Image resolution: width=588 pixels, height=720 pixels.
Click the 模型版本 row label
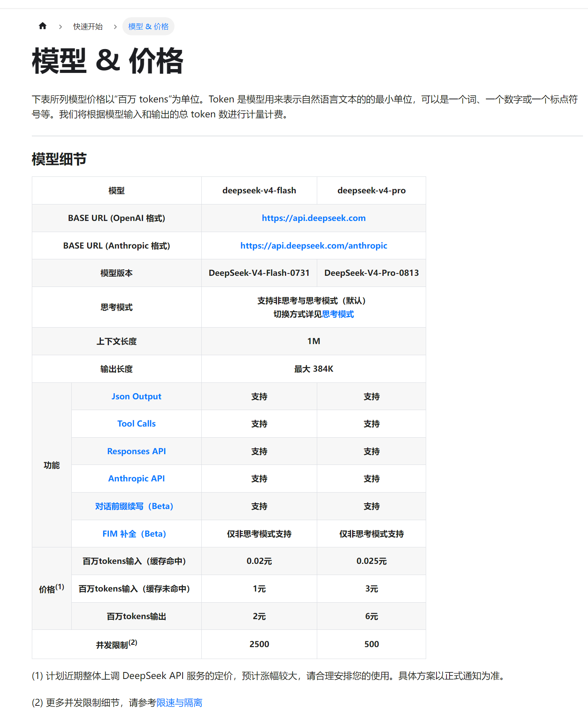pyautogui.click(x=117, y=273)
